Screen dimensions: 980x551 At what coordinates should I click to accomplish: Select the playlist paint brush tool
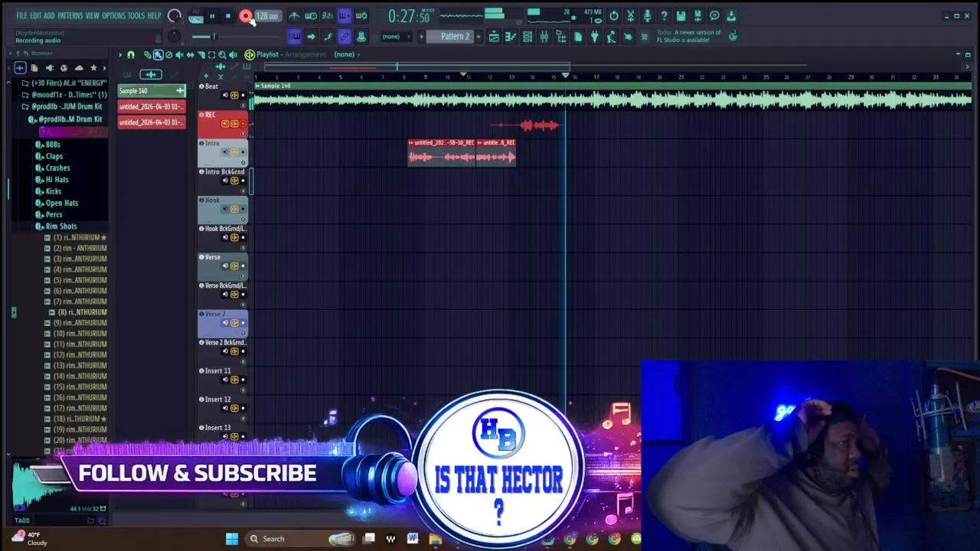[x=158, y=55]
